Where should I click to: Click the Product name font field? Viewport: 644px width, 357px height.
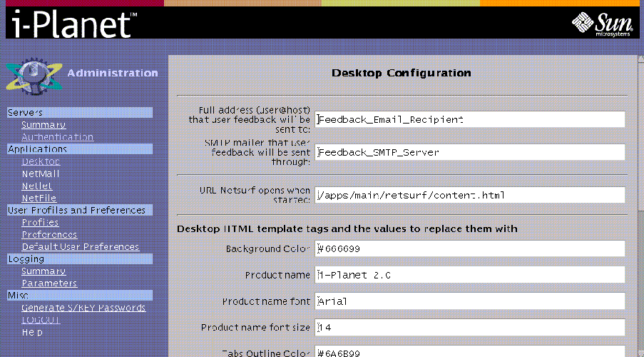(x=470, y=301)
